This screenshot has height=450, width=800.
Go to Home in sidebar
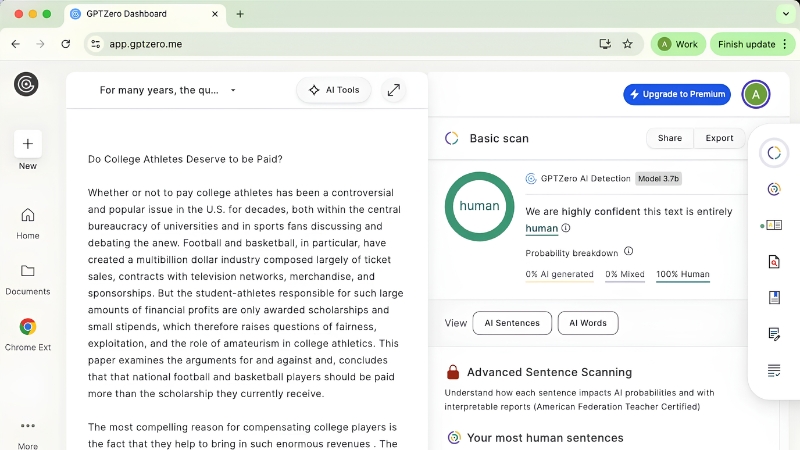28,223
